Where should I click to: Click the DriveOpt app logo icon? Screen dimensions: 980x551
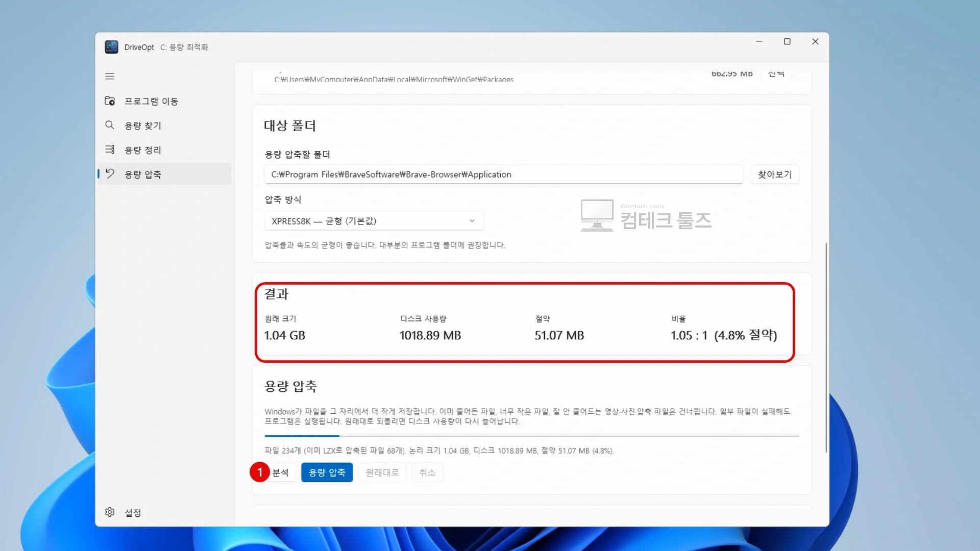point(111,47)
